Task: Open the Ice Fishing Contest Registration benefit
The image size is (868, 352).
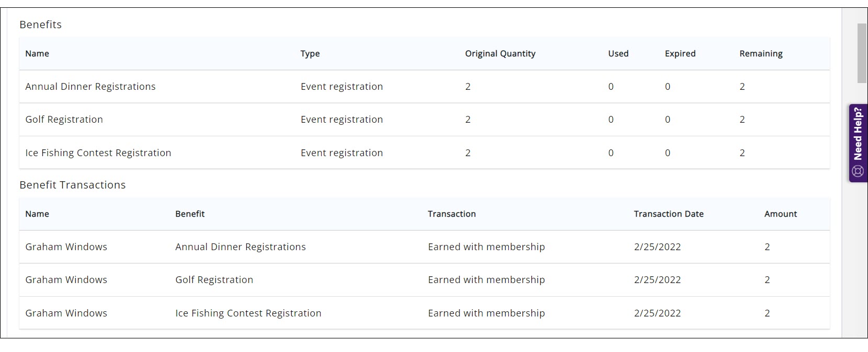Action: 98,152
